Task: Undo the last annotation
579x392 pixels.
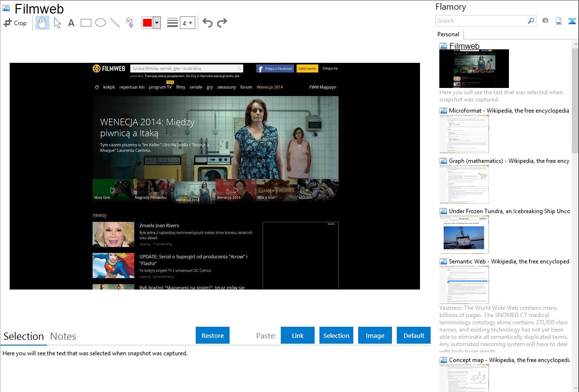Action: tap(207, 23)
